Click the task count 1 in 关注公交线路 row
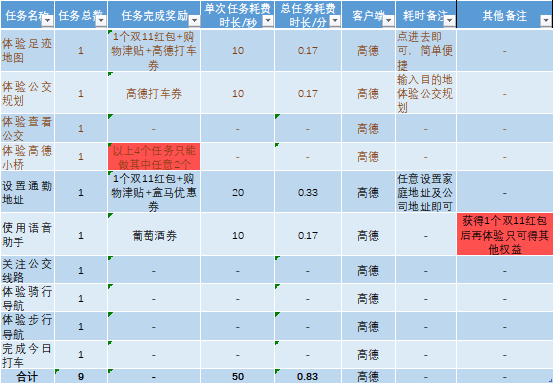Image resolution: width=554 pixels, height=384 pixels. tap(81, 270)
